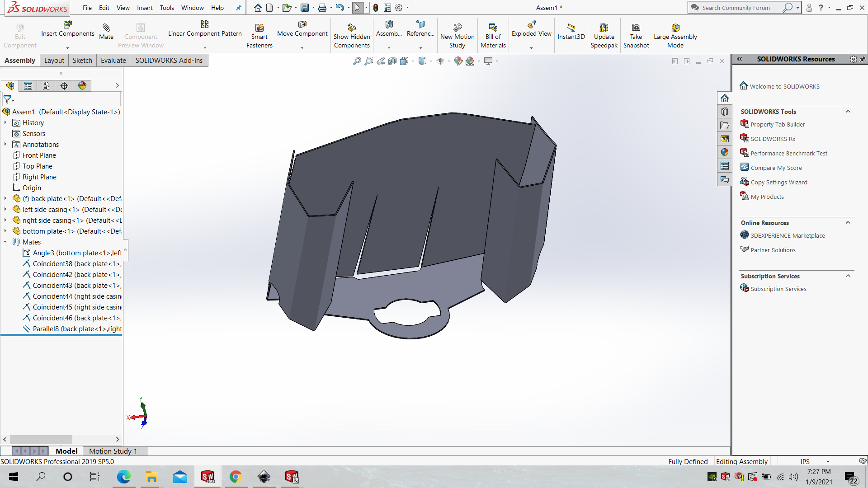Open Performance Benchmark Test link
868x488 pixels.
(x=789, y=154)
